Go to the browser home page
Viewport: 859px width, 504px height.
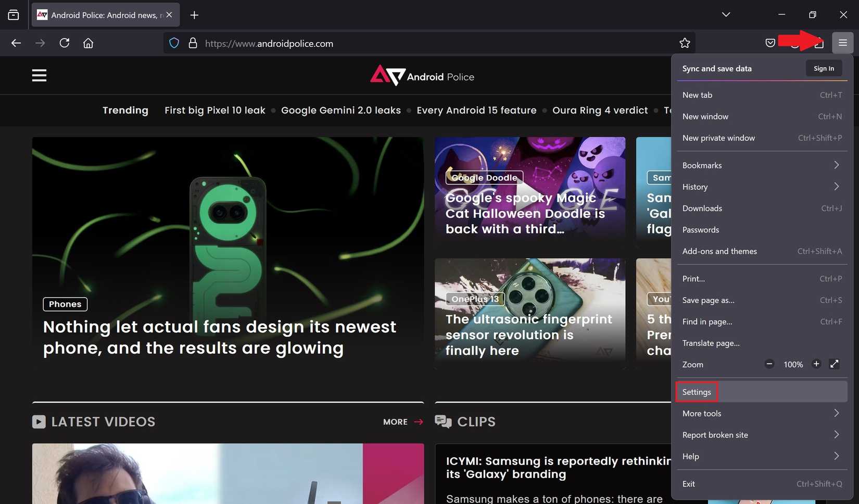click(89, 43)
